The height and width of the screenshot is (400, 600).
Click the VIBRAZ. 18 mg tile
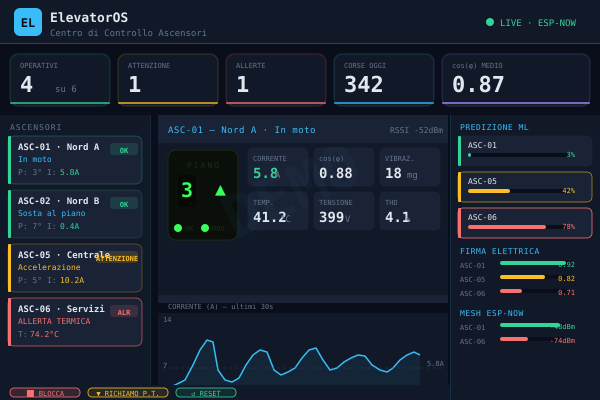[x=410, y=167]
